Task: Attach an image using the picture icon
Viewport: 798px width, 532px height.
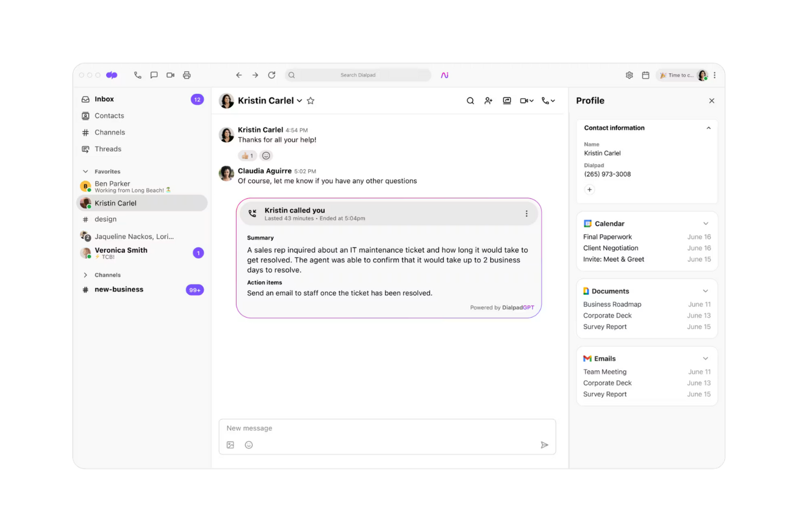Action: point(230,445)
